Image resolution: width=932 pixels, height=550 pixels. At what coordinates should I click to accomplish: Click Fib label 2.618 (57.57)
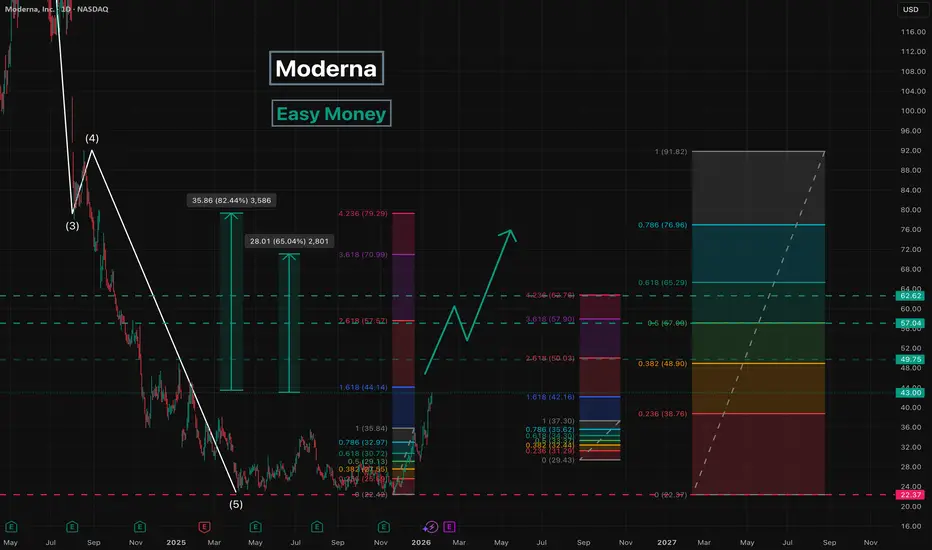click(x=363, y=321)
